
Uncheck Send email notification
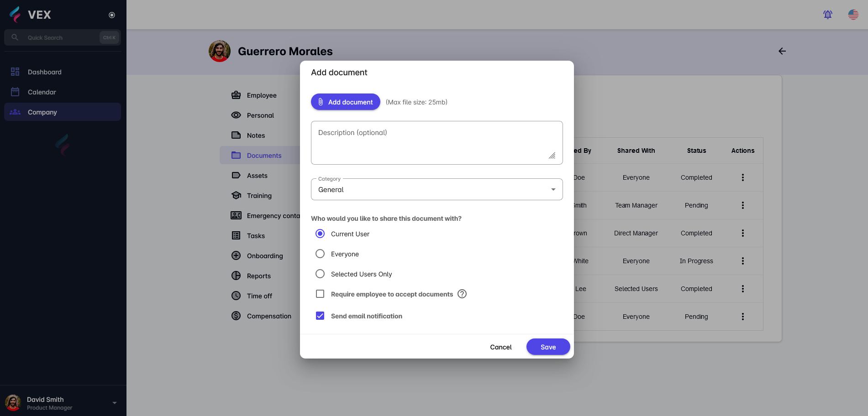coord(320,316)
